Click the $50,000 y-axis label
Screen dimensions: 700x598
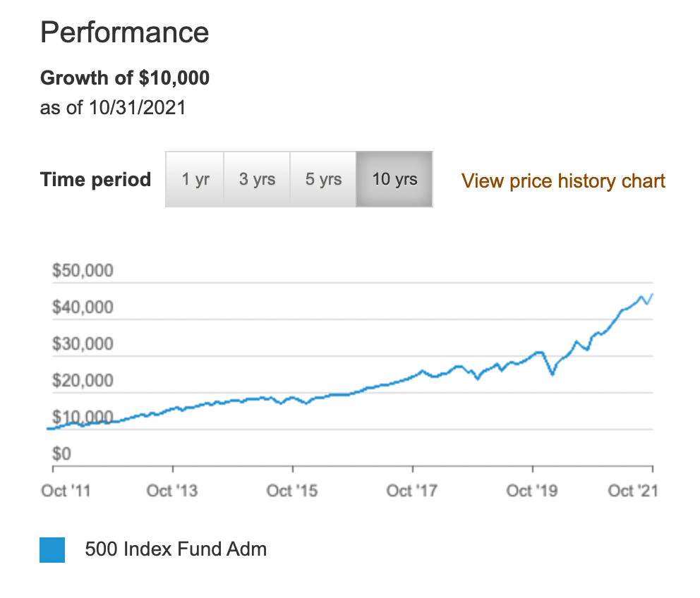point(83,271)
